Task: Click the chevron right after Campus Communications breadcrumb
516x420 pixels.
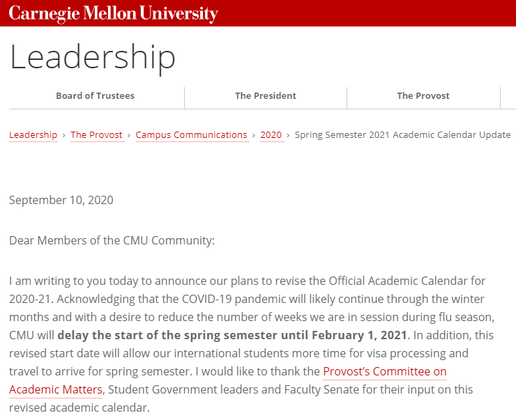Action: [x=254, y=135]
